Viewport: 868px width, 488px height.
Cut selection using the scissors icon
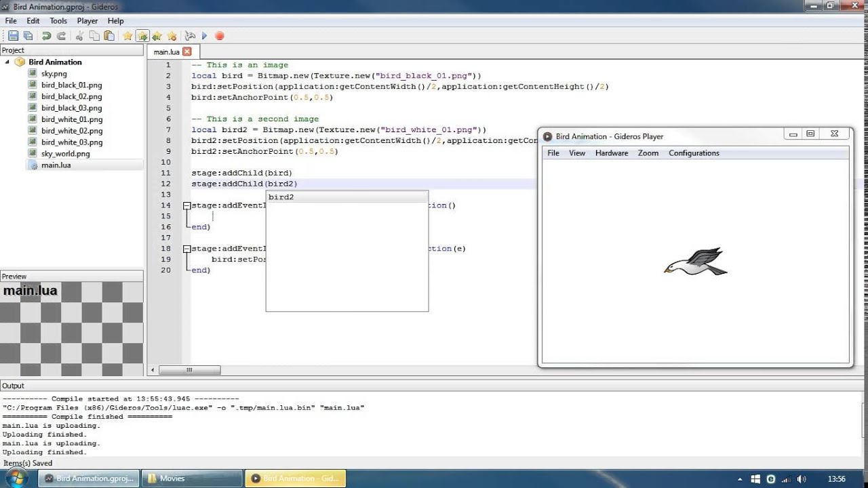(79, 36)
